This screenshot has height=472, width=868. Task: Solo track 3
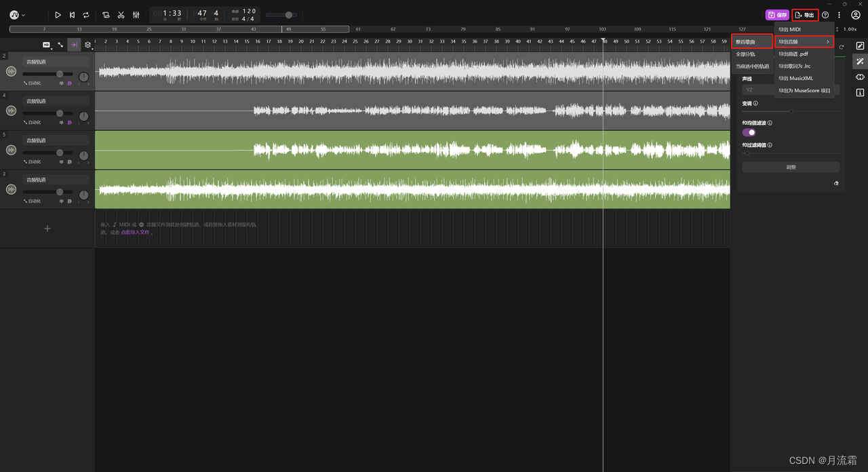[x=62, y=201]
